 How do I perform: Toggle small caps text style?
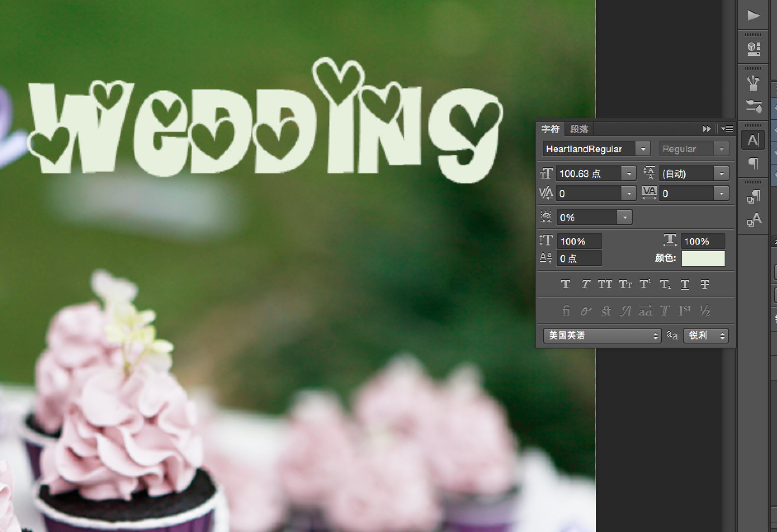pyautogui.click(x=625, y=284)
